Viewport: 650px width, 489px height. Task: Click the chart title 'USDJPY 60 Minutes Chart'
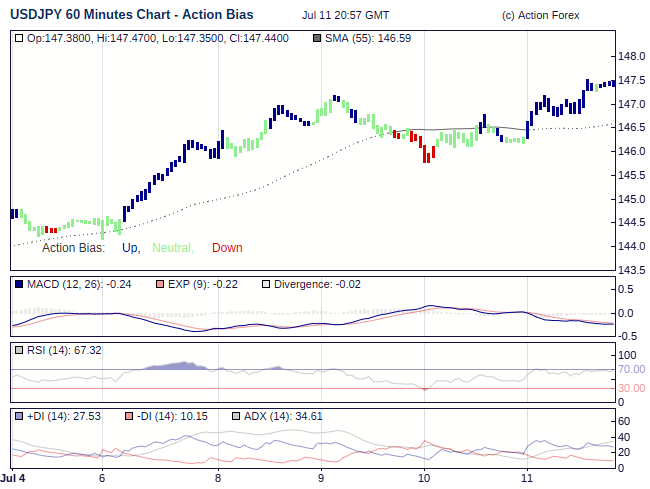click(x=131, y=15)
